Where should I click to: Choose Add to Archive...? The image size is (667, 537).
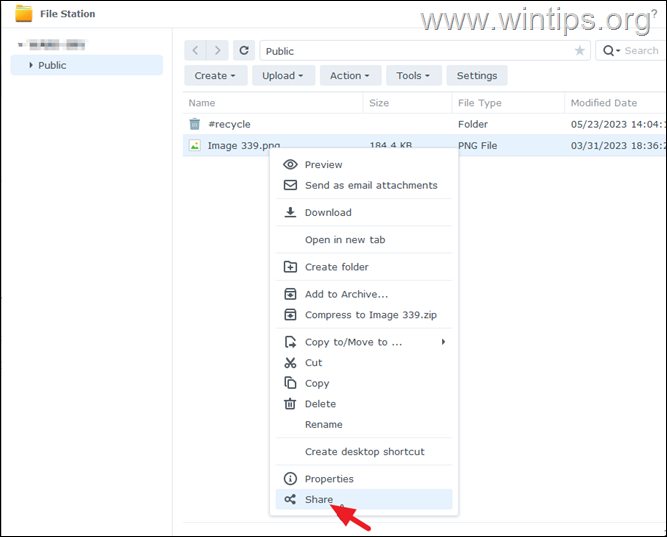click(x=364, y=294)
